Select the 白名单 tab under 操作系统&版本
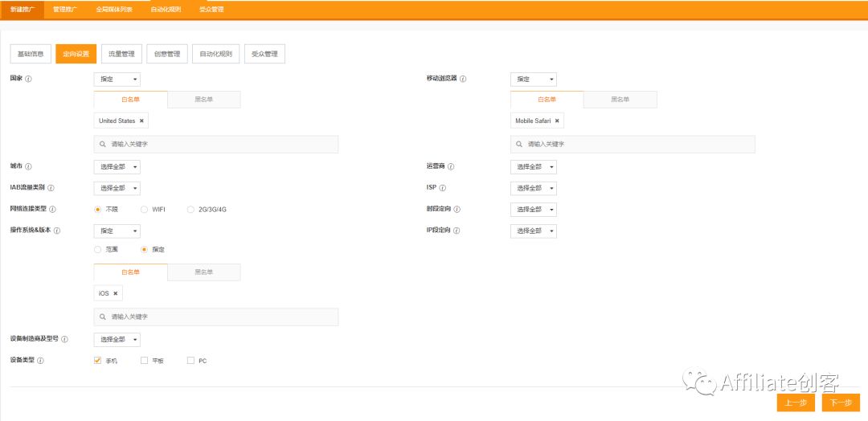 131,272
